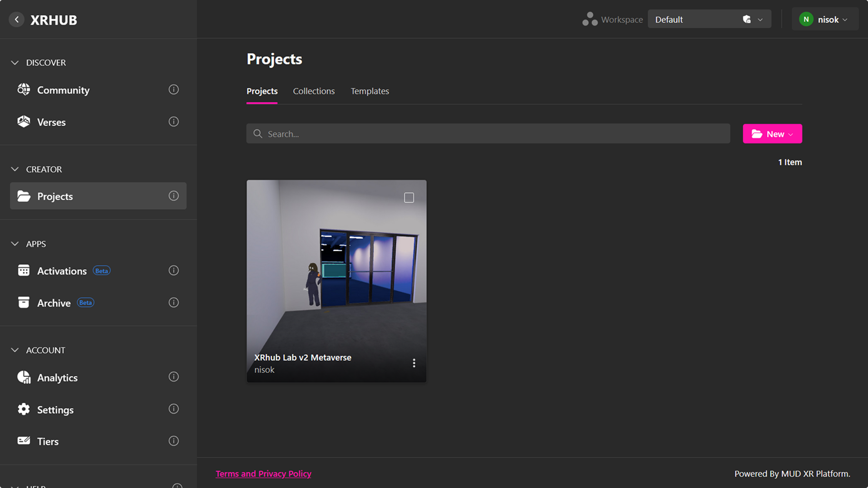Open the Analytics page

pyautogui.click(x=57, y=377)
